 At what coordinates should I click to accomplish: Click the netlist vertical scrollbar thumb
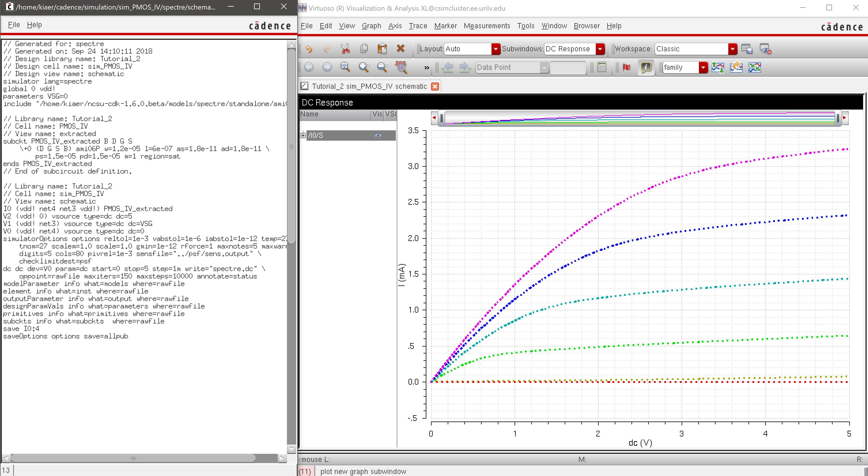[x=292, y=147]
